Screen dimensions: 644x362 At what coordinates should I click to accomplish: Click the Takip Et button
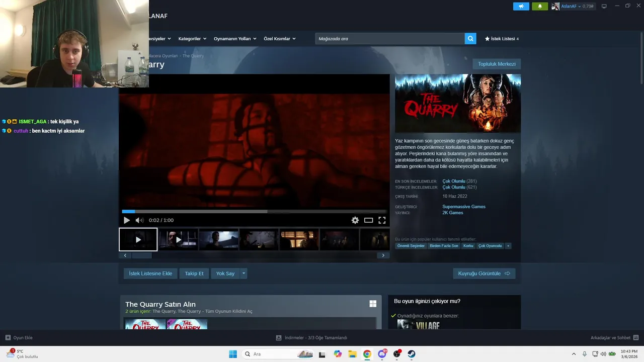point(194,274)
